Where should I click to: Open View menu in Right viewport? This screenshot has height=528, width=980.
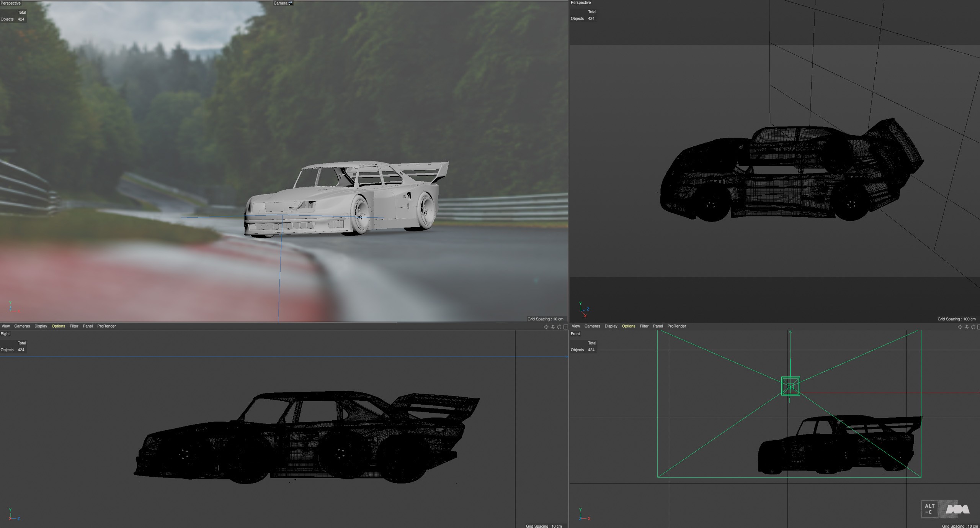[6, 326]
